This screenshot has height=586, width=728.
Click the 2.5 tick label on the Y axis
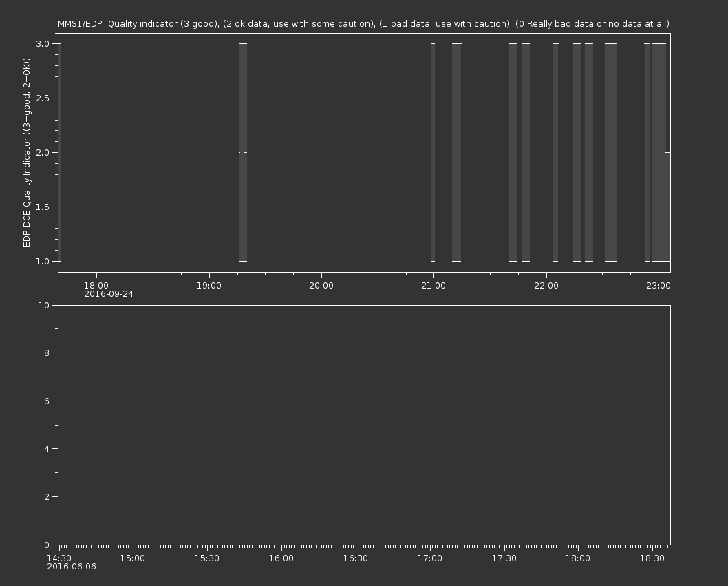pyautogui.click(x=43, y=98)
